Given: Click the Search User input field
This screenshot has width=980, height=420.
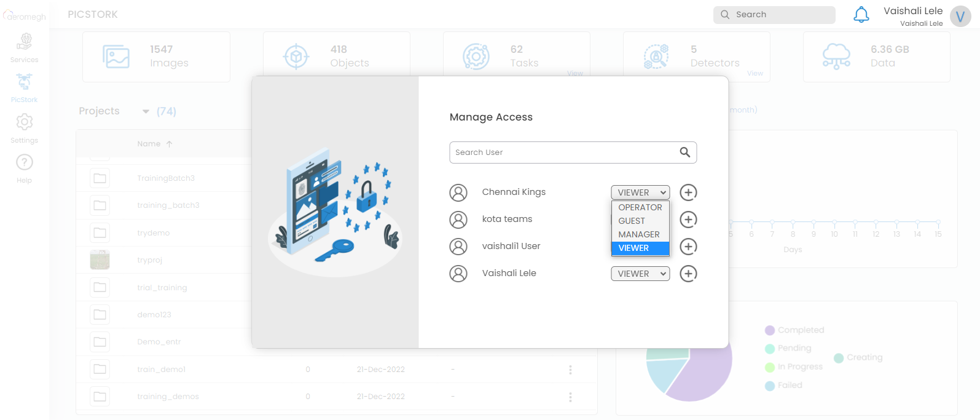Looking at the screenshot, I should pyautogui.click(x=562, y=153).
